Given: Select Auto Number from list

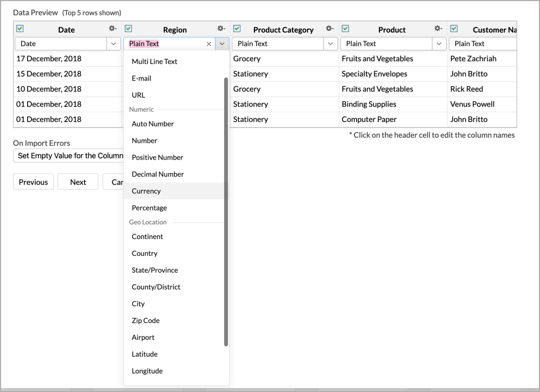Looking at the screenshot, I should 174,124.
